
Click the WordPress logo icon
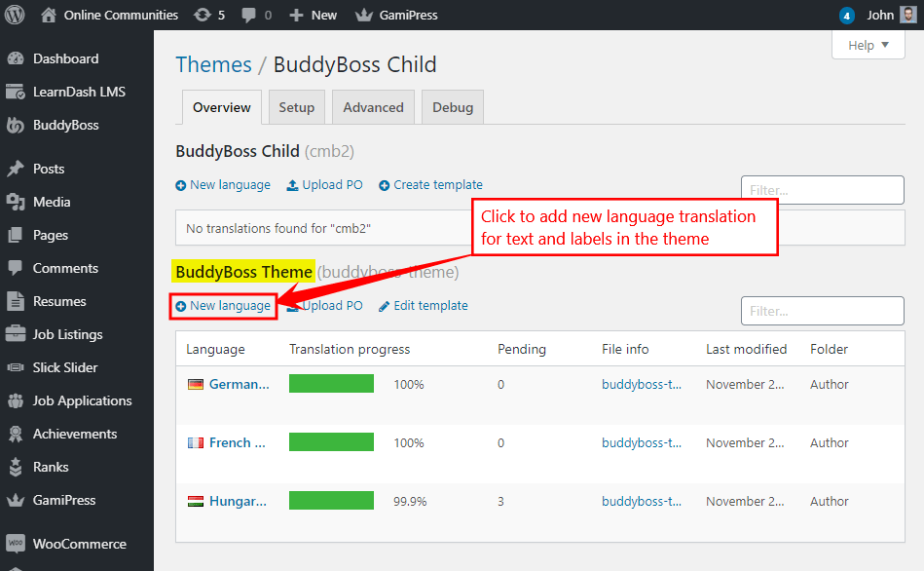16,15
